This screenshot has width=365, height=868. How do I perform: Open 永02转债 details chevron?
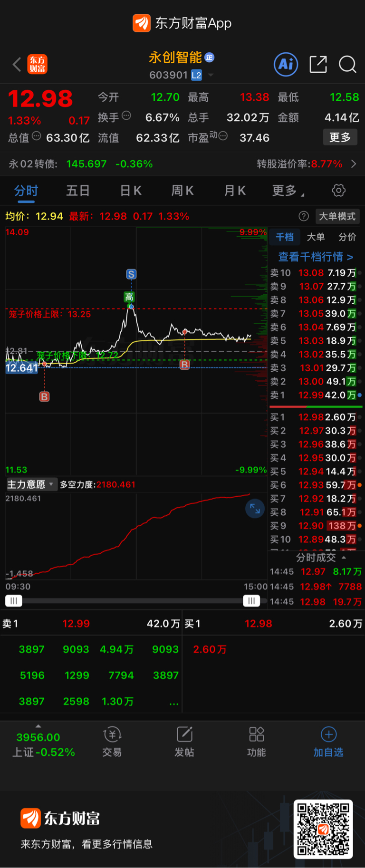pyautogui.click(x=354, y=164)
